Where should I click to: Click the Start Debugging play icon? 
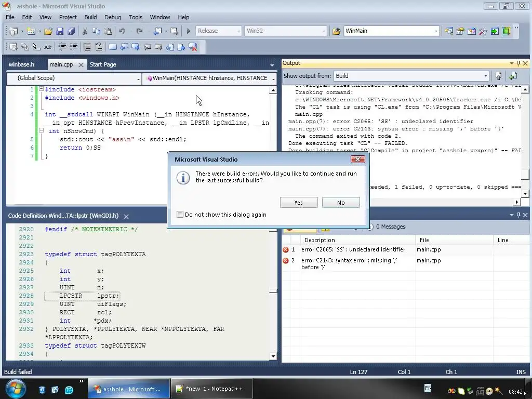(x=188, y=31)
